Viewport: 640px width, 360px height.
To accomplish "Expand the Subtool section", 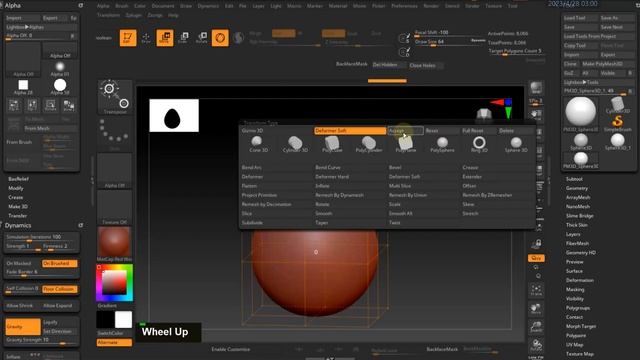I will coord(574,179).
